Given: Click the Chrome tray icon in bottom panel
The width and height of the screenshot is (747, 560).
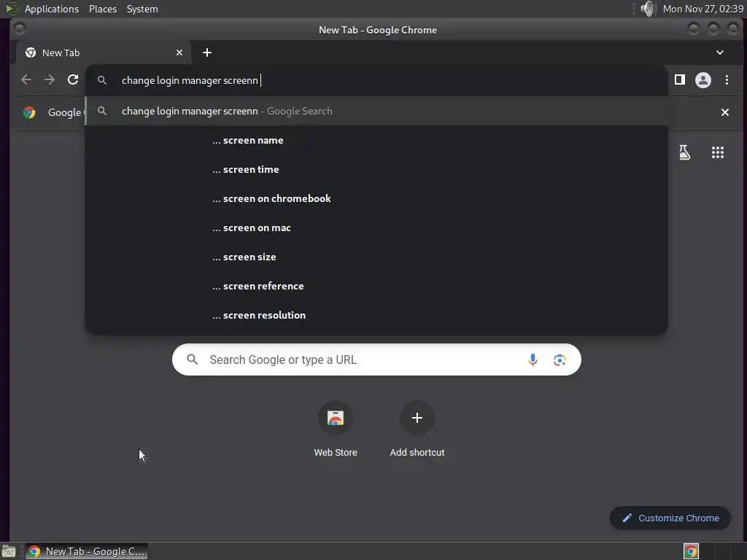Looking at the screenshot, I should click(691, 551).
